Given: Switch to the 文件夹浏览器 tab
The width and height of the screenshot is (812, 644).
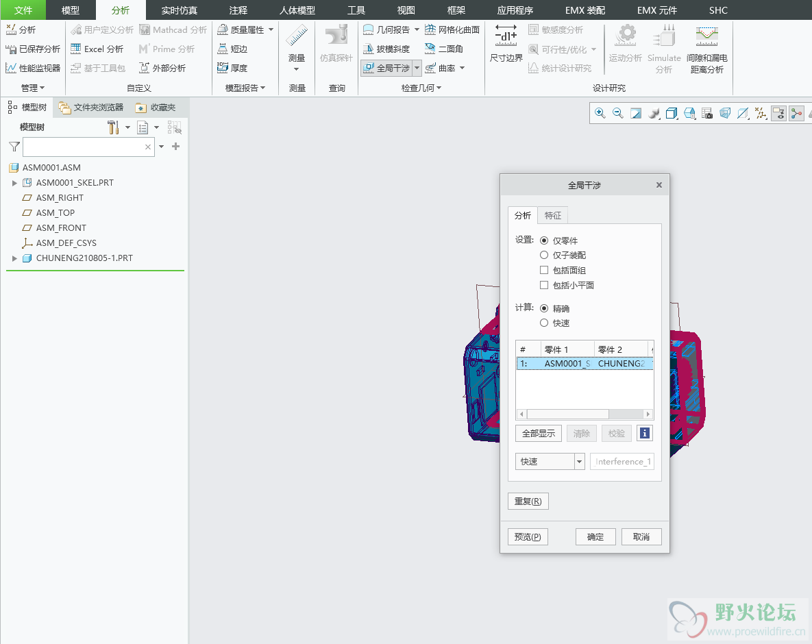Looking at the screenshot, I should click(91, 107).
